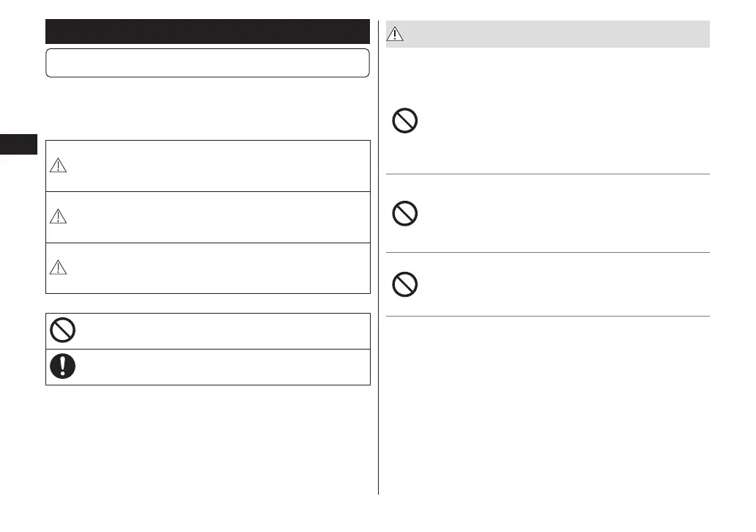Click the bottom warning triangle in the left table
The width and height of the screenshot is (756, 532).
(58, 268)
